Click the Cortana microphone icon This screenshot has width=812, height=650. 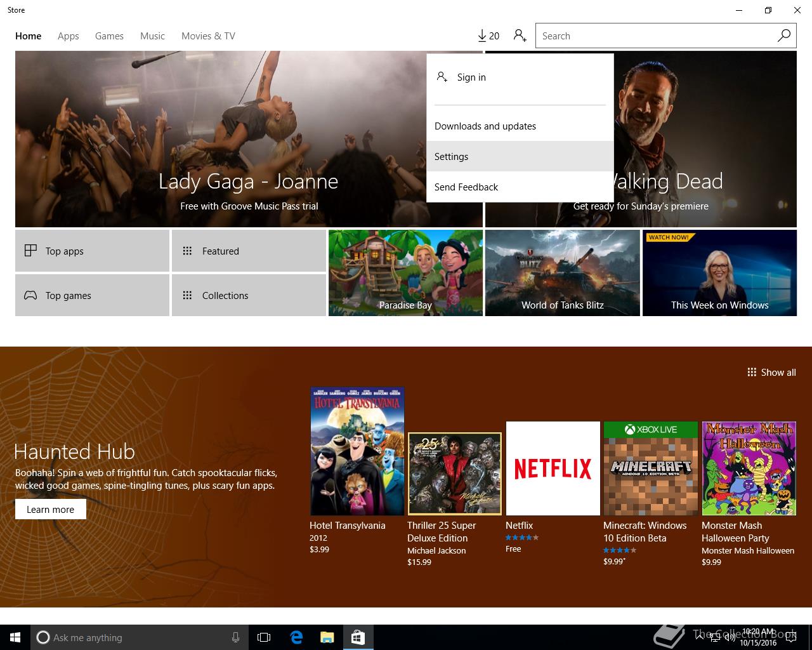point(235,637)
